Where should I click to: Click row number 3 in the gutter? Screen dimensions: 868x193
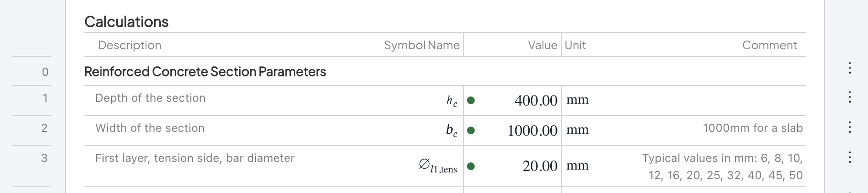tap(45, 158)
